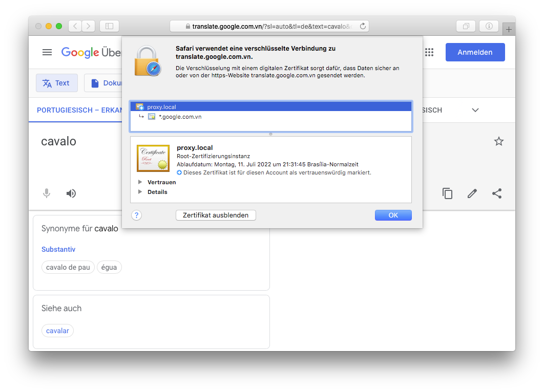Click the pencil suggest edit icon
Image resolution: width=544 pixels, height=392 pixels.
[472, 193]
